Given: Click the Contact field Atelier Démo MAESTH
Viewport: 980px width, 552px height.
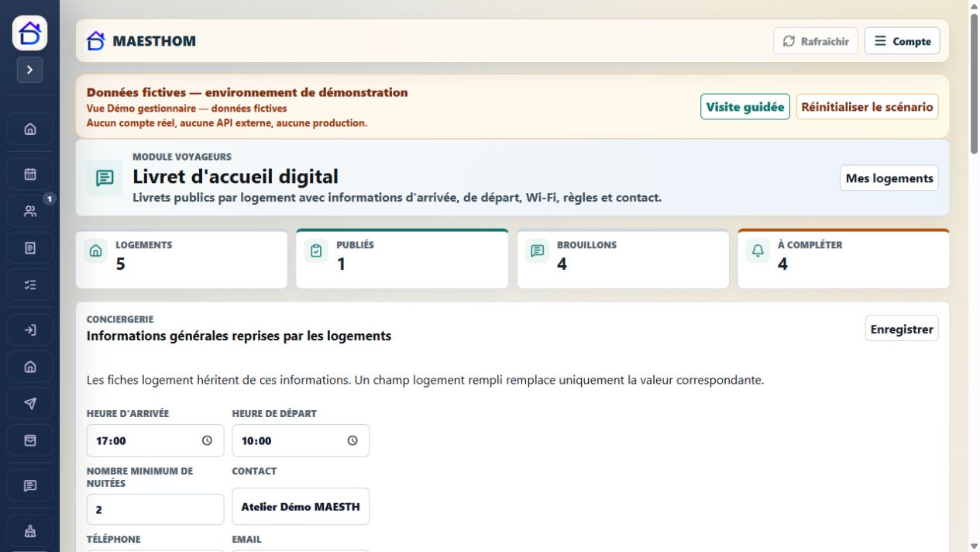Looking at the screenshot, I should (301, 506).
